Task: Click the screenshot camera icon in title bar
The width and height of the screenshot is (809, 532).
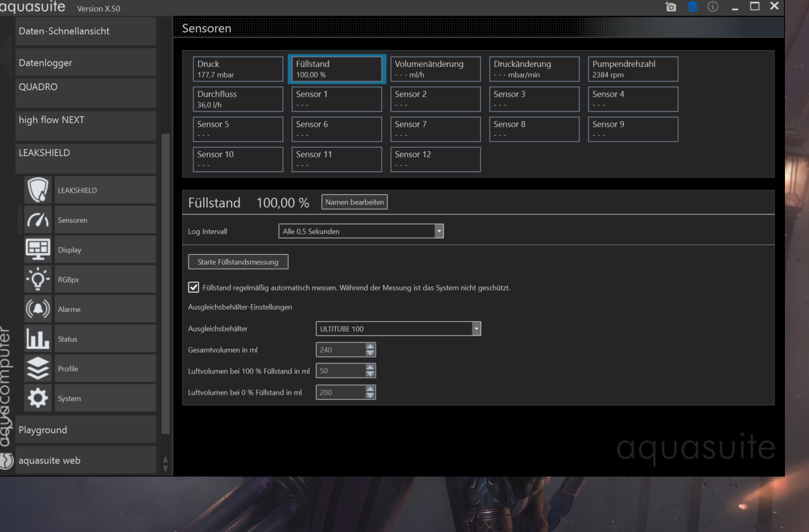Action: point(670,7)
